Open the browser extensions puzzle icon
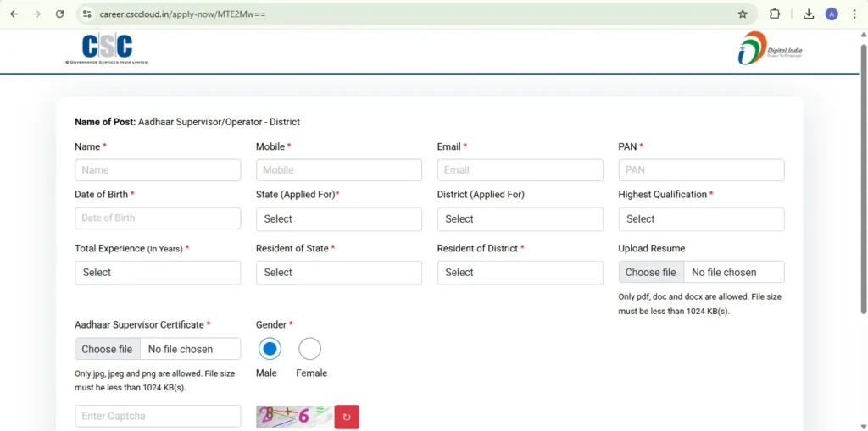868x431 pixels. tap(775, 14)
